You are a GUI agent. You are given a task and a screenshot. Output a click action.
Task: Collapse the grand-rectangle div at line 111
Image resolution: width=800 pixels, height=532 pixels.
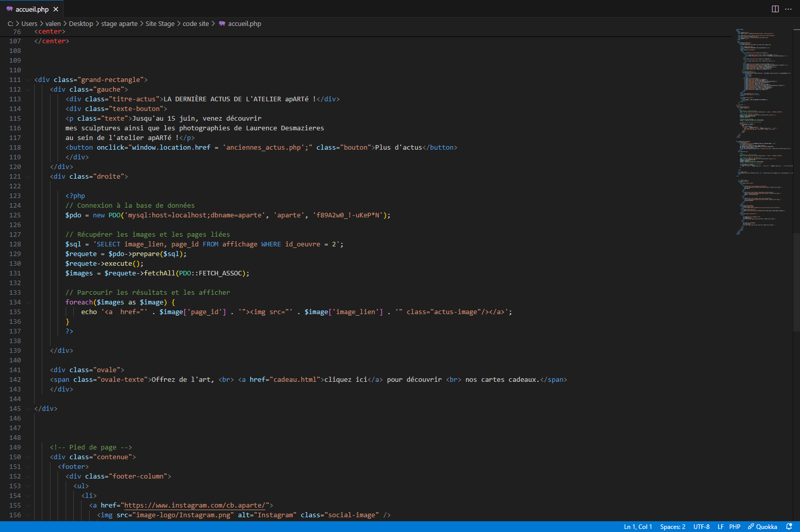pos(29,80)
